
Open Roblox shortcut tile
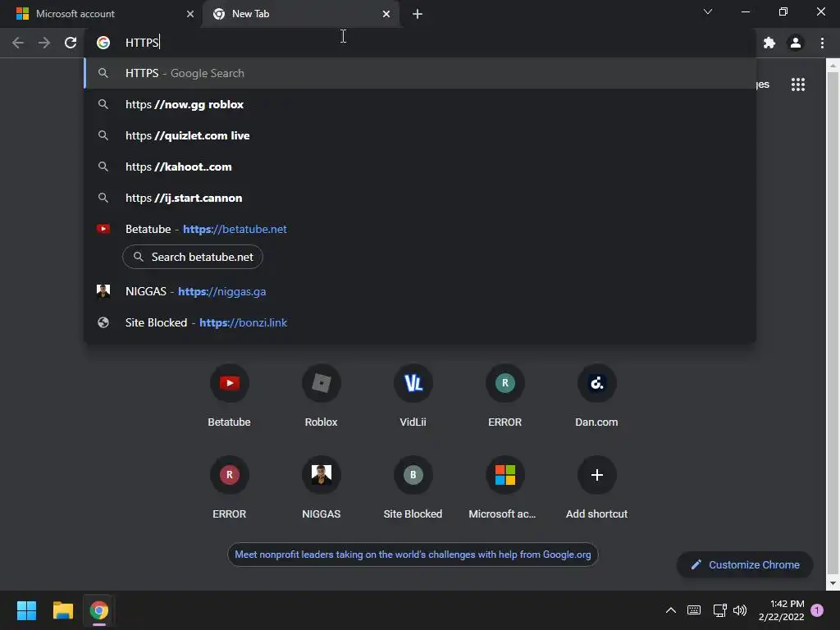[x=321, y=395]
